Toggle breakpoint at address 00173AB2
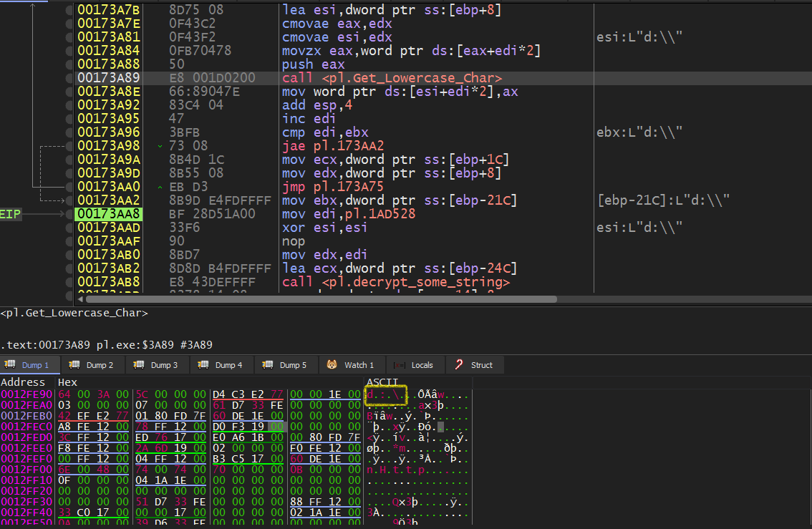 click(69, 268)
